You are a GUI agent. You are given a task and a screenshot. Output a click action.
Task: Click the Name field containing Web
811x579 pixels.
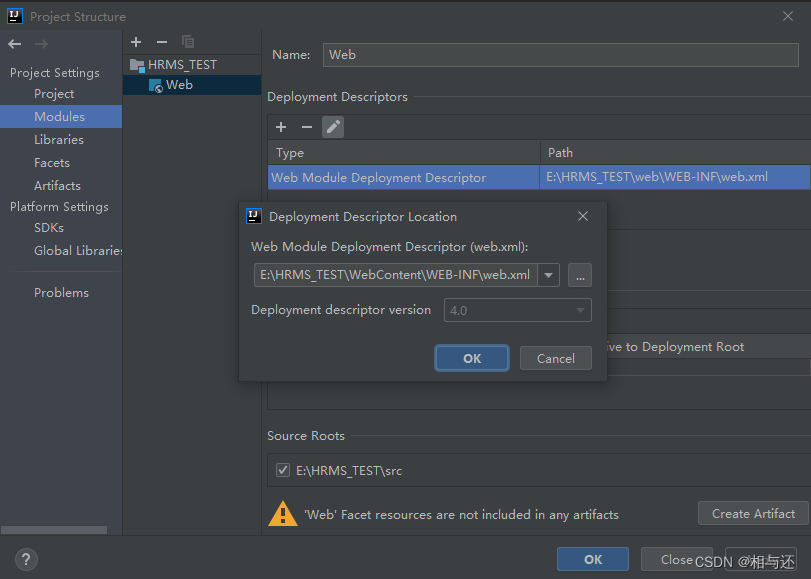561,55
